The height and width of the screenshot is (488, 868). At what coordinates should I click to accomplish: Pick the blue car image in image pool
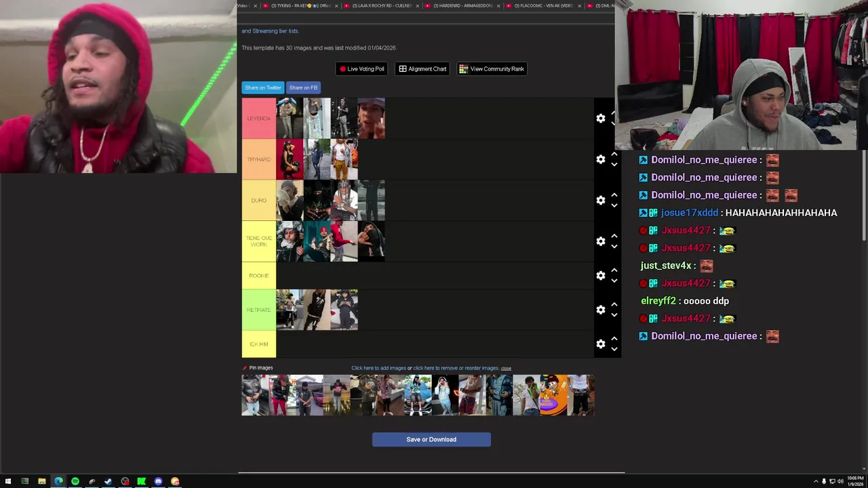coord(418,395)
